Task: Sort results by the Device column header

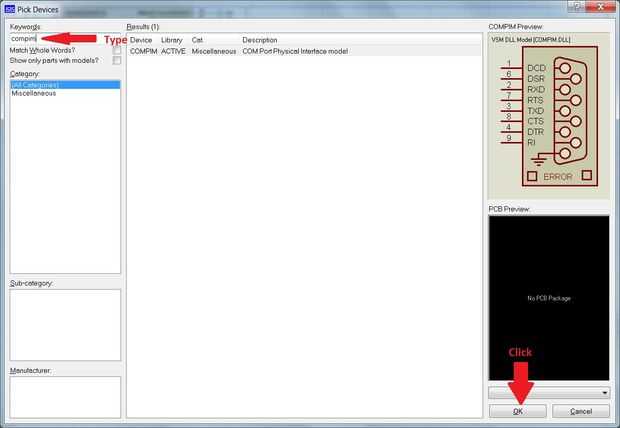Action: [141, 40]
